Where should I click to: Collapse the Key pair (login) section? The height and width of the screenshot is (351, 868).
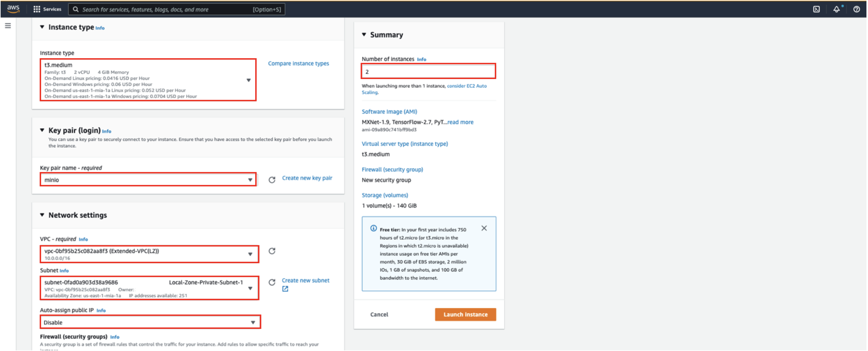pyautogui.click(x=42, y=130)
